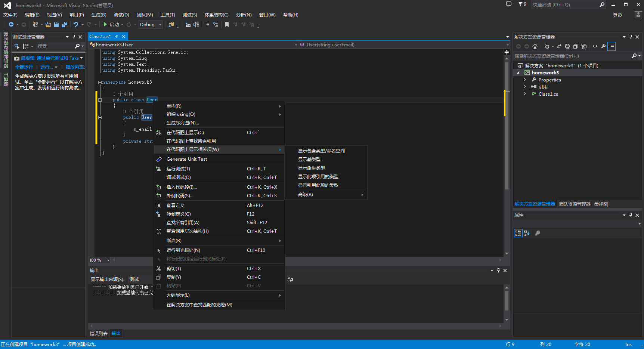The image size is (644, 349).
Task: Click View Code icon in Solution Explorer
Action: [595, 46]
